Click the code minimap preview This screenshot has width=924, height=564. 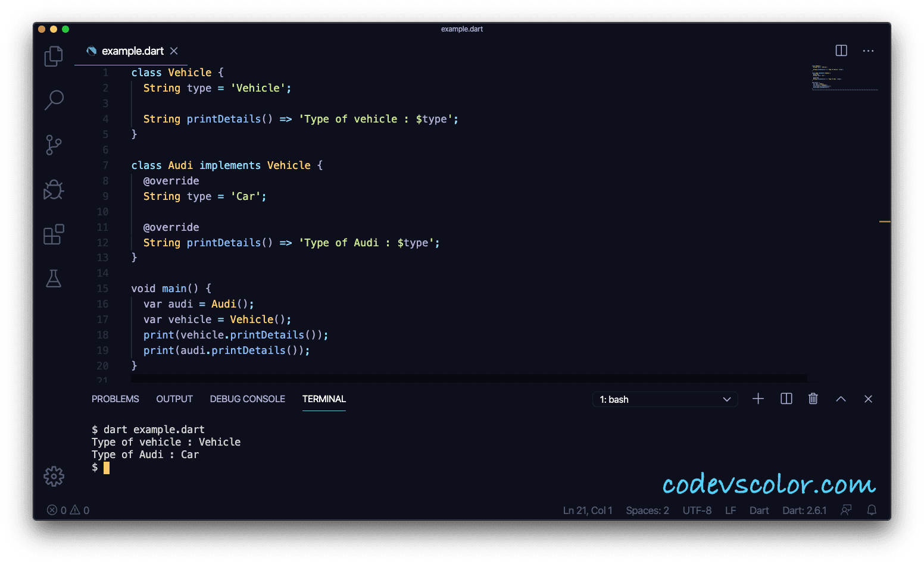[844, 77]
